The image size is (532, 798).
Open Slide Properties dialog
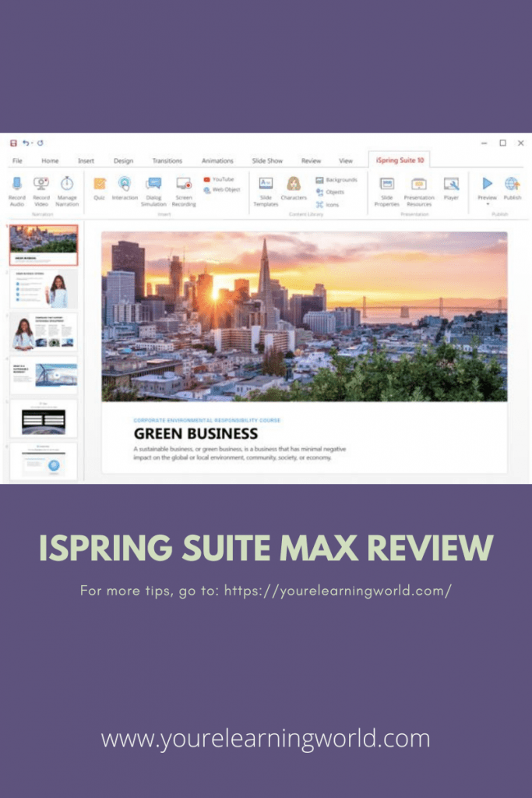[x=386, y=191]
